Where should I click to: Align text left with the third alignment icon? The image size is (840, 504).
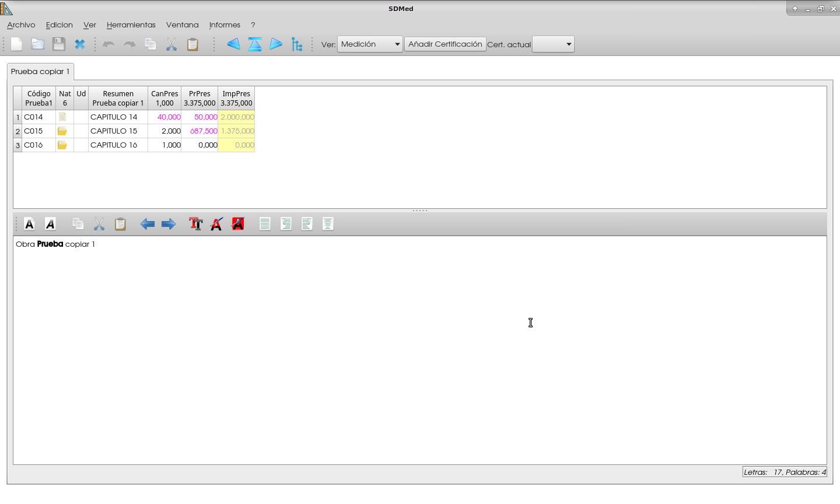pyautogui.click(x=307, y=224)
